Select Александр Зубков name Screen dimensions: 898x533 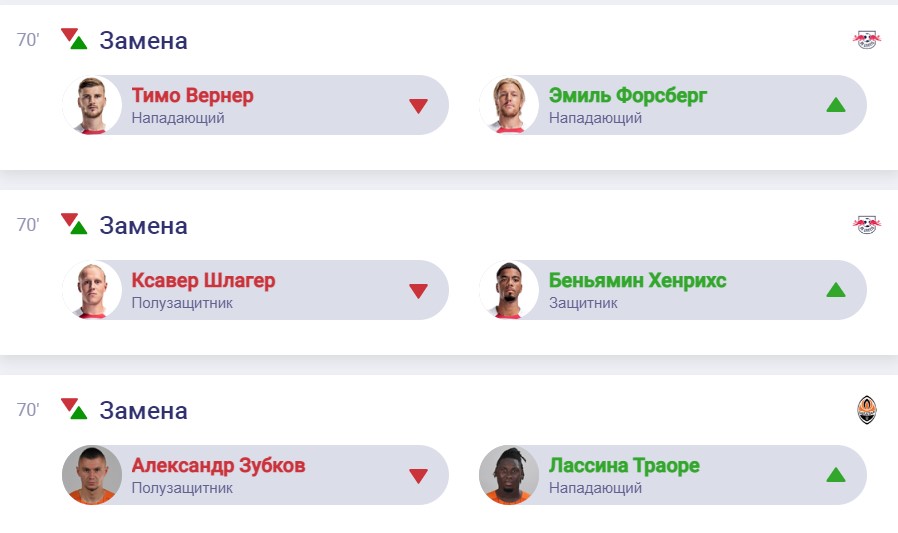tap(218, 466)
